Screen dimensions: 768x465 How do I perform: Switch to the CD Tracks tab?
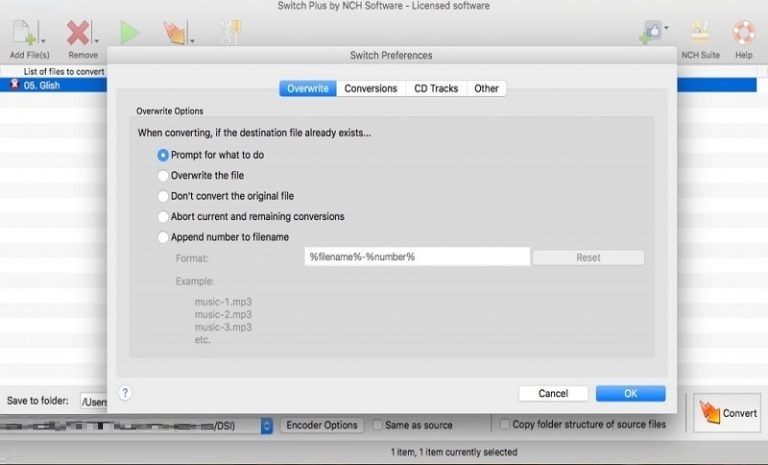pyautogui.click(x=436, y=89)
